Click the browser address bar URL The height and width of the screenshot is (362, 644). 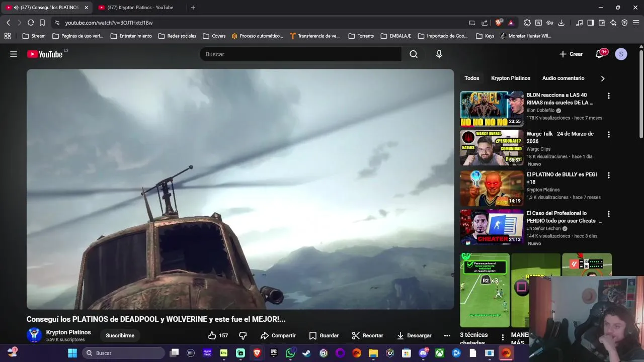point(109,23)
